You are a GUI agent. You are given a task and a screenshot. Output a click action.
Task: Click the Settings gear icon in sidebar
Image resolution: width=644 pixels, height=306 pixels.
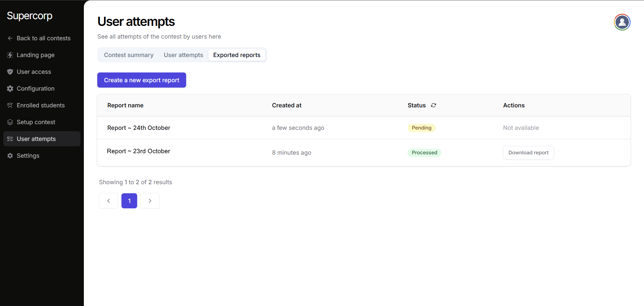pyautogui.click(x=10, y=156)
